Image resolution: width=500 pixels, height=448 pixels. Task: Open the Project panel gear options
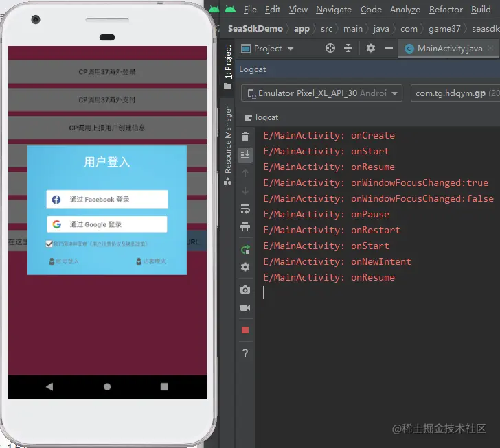tap(371, 48)
